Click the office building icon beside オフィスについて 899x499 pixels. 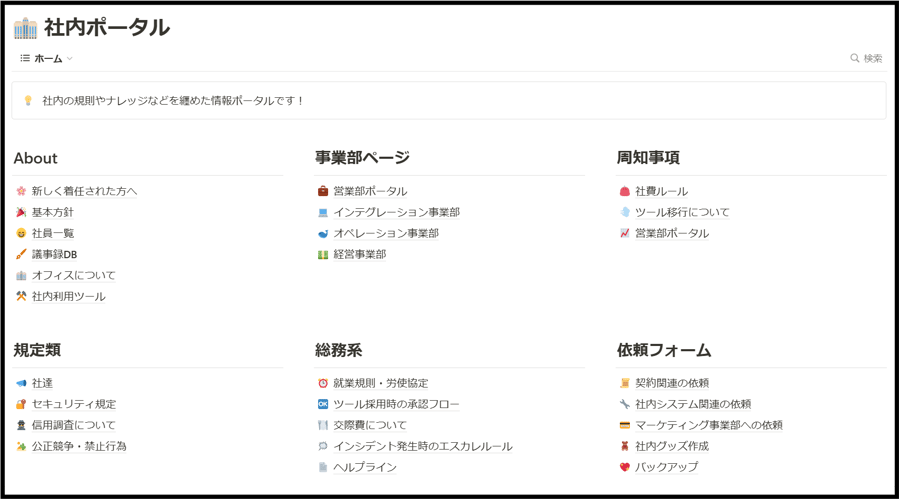(x=21, y=275)
